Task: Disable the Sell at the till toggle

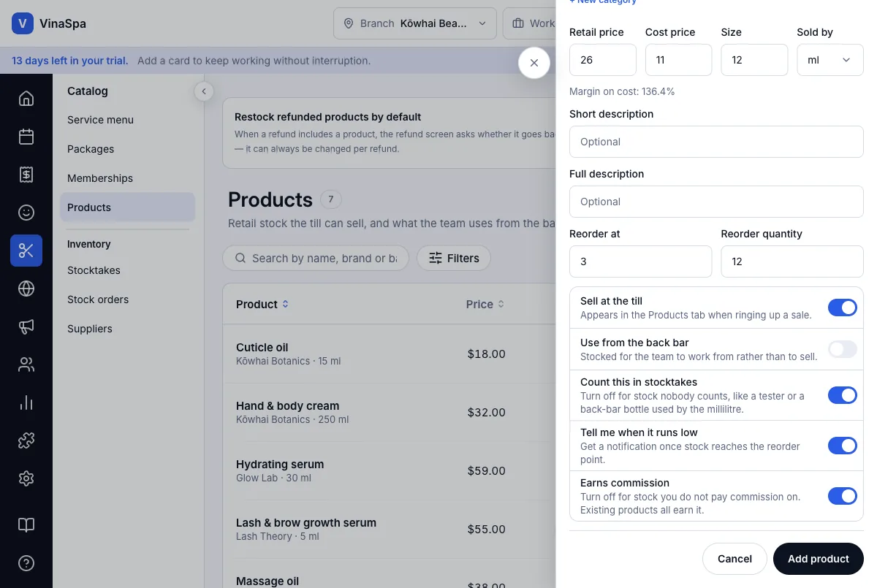Action: click(x=842, y=308)
